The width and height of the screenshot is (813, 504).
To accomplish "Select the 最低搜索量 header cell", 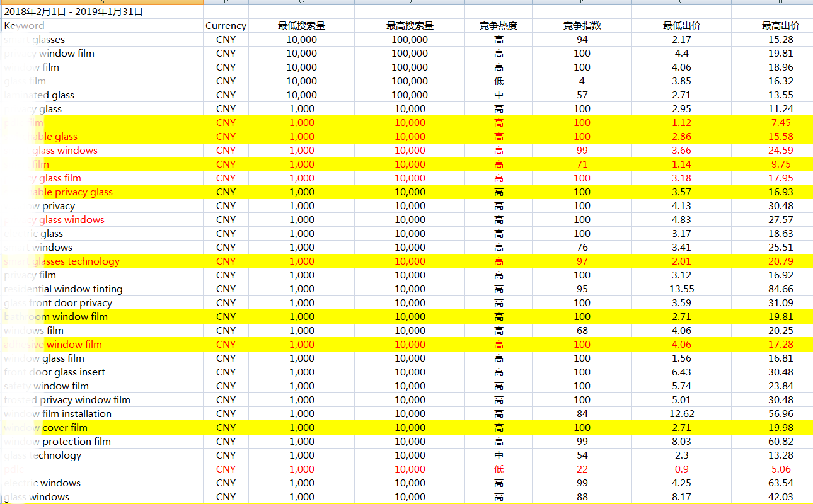I will [x=301, y=26].
